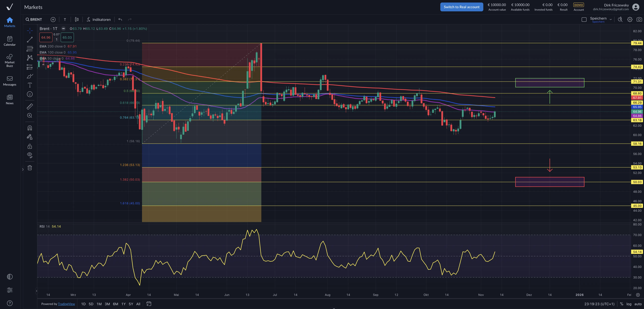Viewport: 644px width, 309px height.
Task: Open the candlestick chart style selector
Action: (77, 20)
